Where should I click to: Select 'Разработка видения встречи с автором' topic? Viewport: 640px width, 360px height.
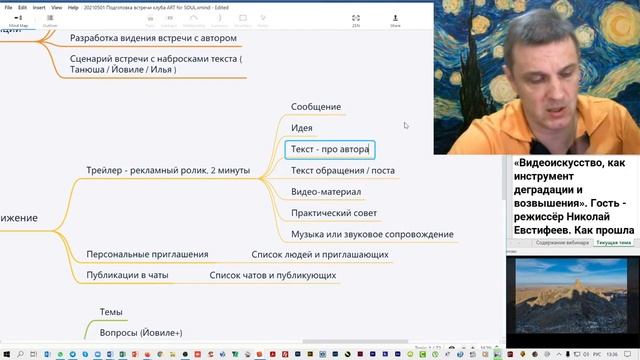tap(153, 38)
